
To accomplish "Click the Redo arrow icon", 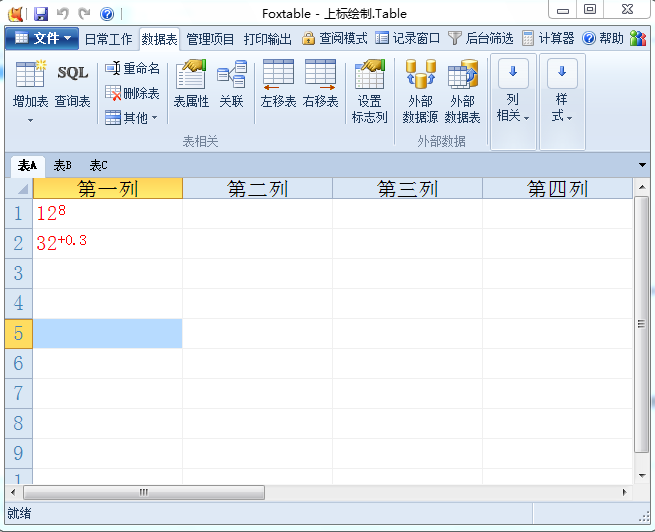I will [85, 14].
